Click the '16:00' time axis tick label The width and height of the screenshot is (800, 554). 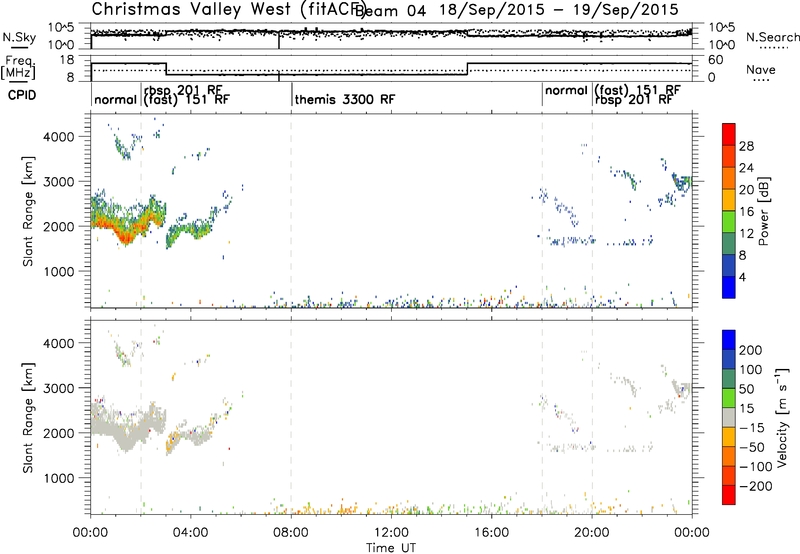tap(491, 533)
